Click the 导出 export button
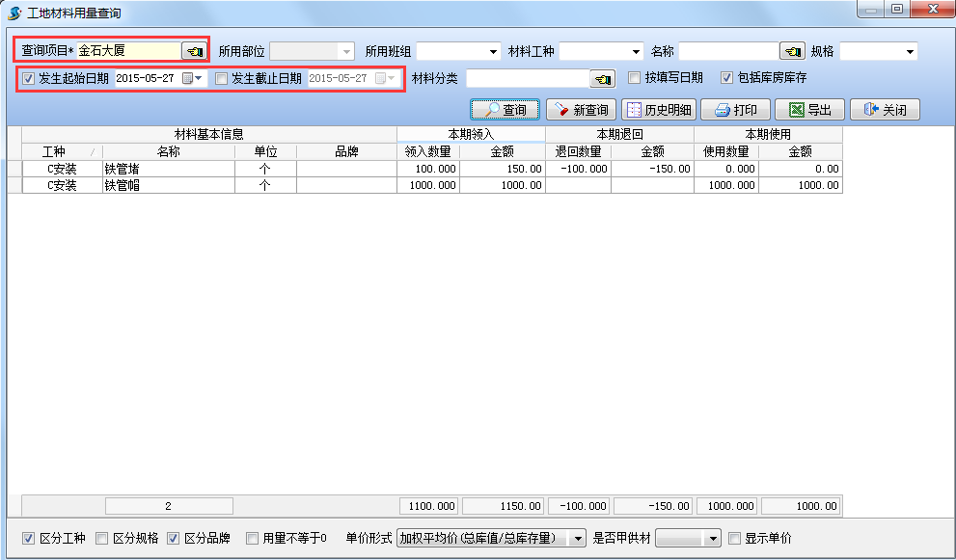956x560 pixels. tap(810, 110)
